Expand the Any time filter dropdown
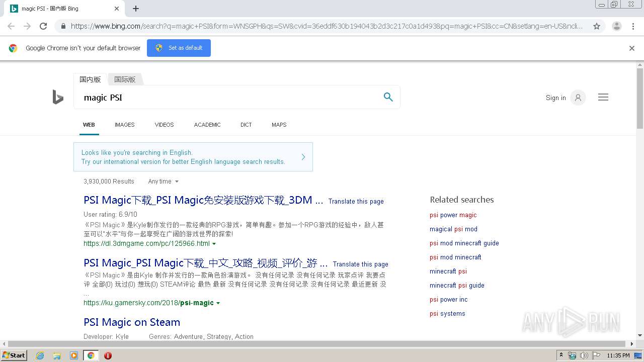The image size is (644, 362). tap(163, 182)
